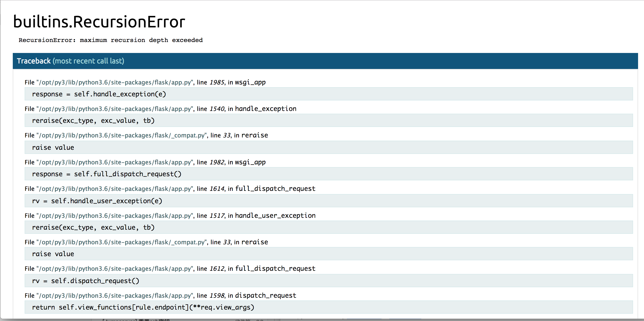
Task: Click first _compat.py line 33 reraise frame
Action: click(146, 135)
